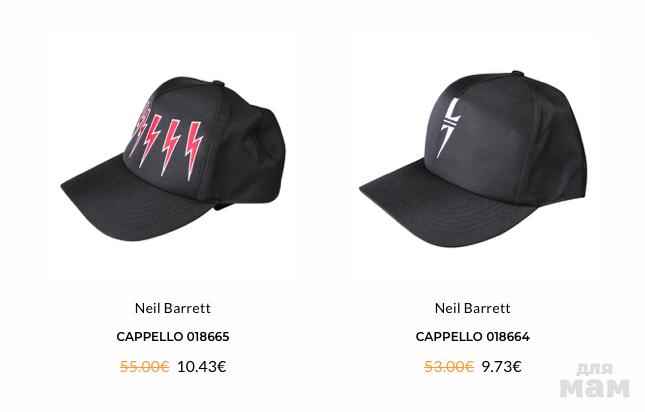Viewport: 645px width, 412px height.
Task: Click the Neil Barrett brand above CAPPELLO 018665
Action: (x=173, y=308)
